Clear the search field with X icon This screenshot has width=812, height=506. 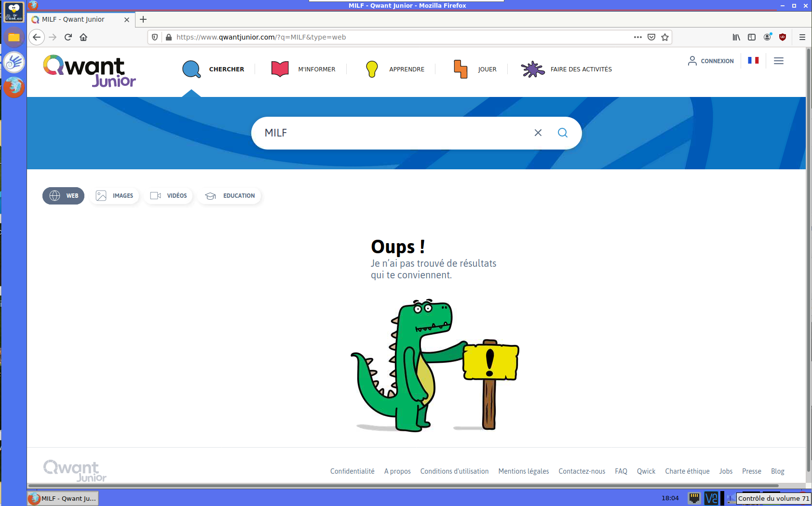click(x=538, y=133)
